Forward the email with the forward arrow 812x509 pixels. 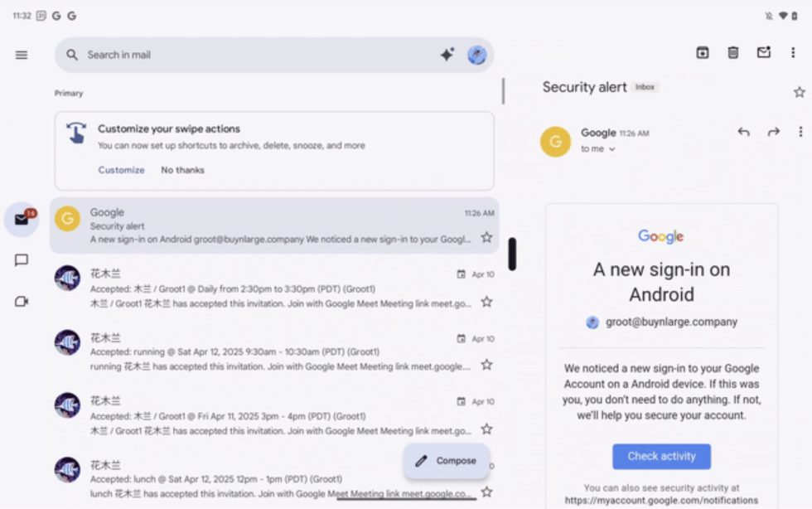pyautogui.click(x=773, y=131)
